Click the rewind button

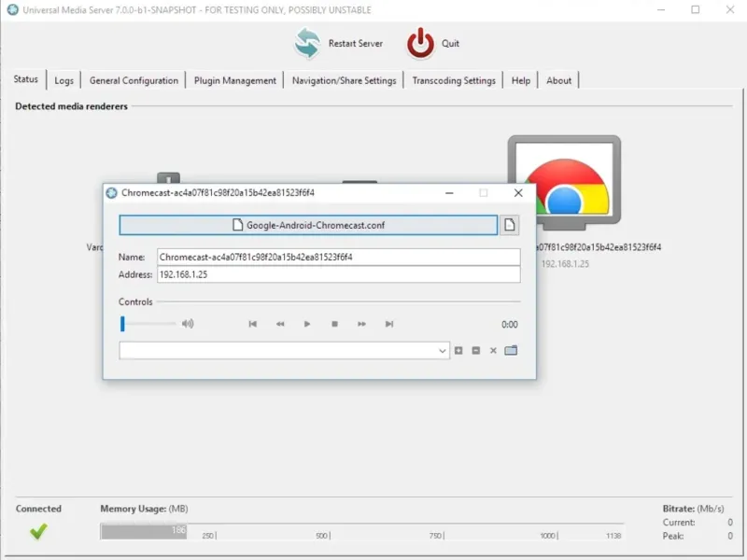point(280,324)
